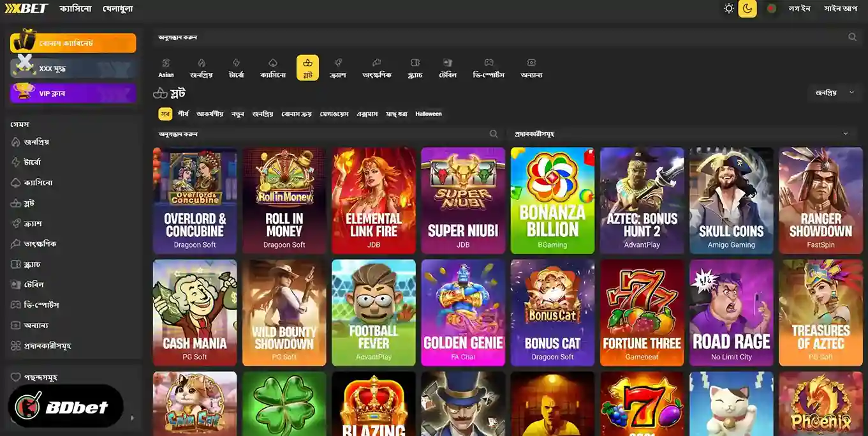Select the ক্যাসিনো spade category in the top row
Viewport: 868px width, 436px height.
(x=272, y=68)
